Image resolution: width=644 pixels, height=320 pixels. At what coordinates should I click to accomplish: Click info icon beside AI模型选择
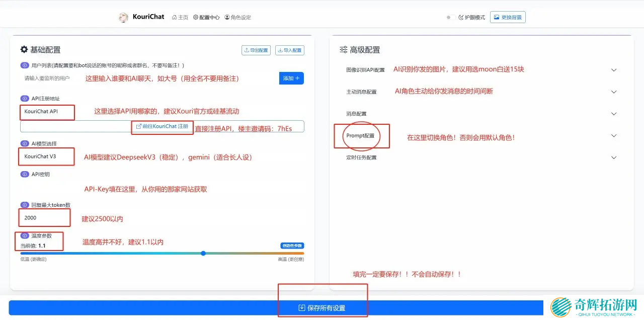(25, 143)
